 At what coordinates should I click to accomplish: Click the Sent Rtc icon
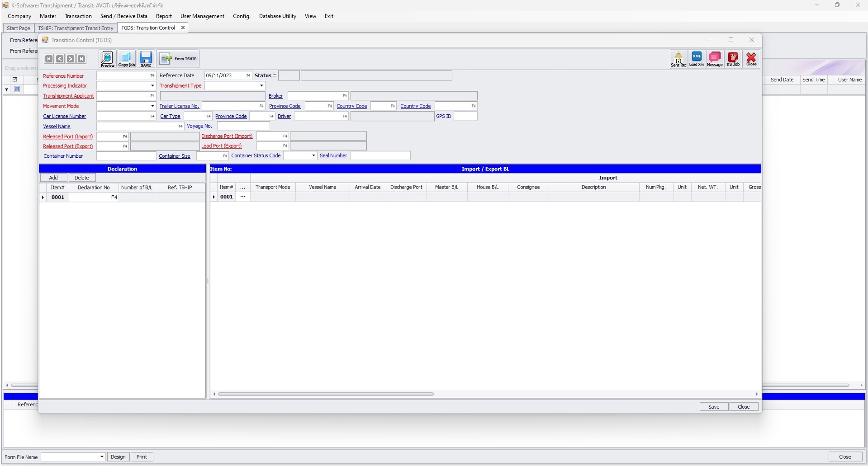[678, 59]
